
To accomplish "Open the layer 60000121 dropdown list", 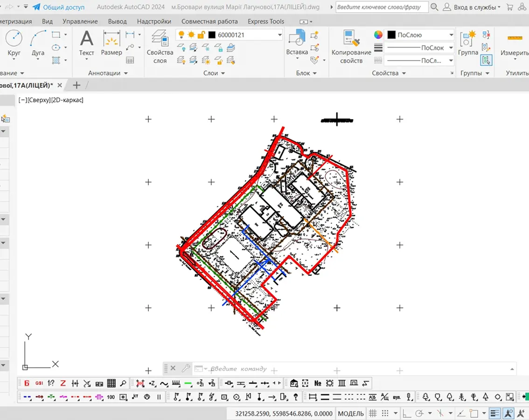I will [280, 34].
